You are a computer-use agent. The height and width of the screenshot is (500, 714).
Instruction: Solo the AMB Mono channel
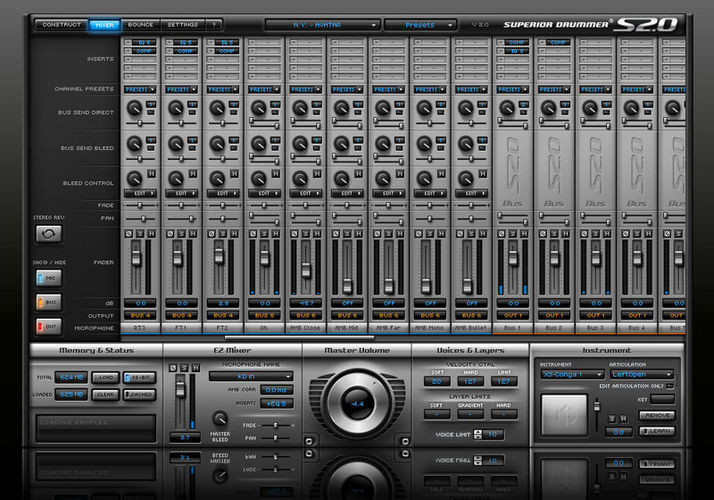(x=430, y=234)
